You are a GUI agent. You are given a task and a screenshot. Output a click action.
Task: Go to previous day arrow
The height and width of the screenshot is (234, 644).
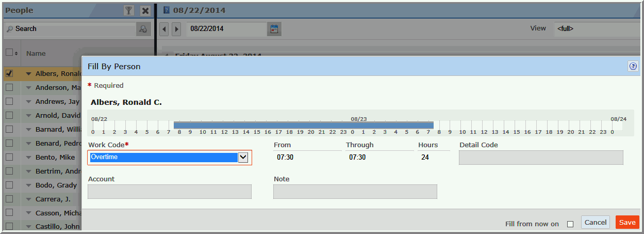164,29
